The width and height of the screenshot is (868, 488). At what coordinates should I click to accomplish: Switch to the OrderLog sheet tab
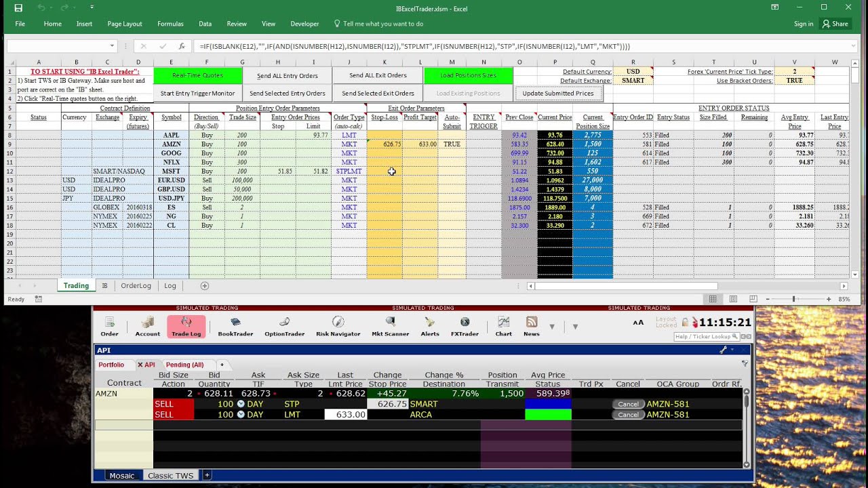tap(136, 286)
